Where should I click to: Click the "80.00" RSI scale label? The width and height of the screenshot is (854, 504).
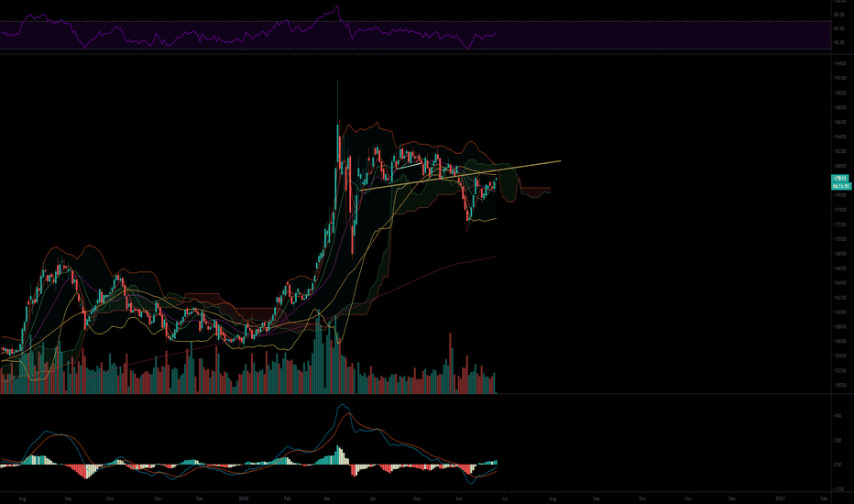point(838,15)
